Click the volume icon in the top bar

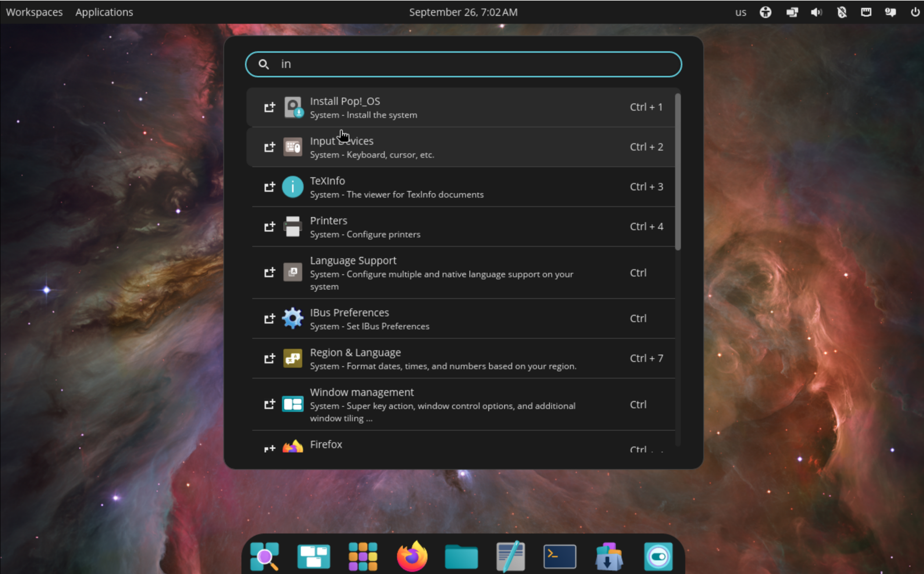817,12
